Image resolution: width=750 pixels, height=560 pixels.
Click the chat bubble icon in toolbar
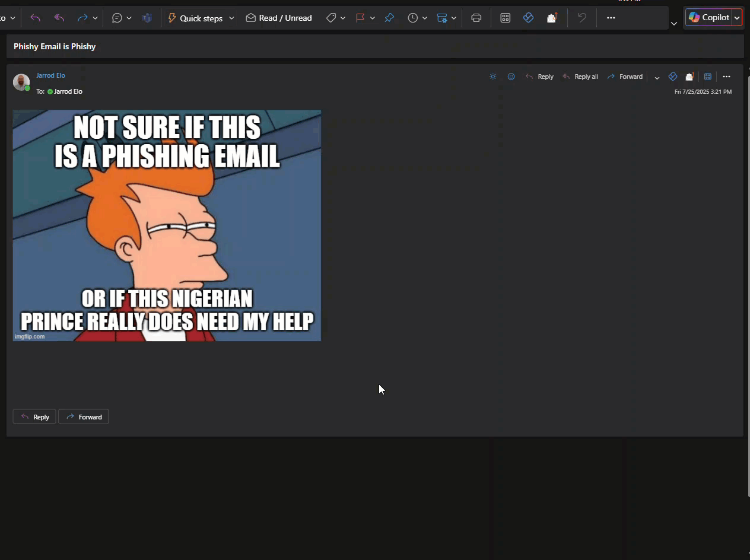[x=117, y=18]
